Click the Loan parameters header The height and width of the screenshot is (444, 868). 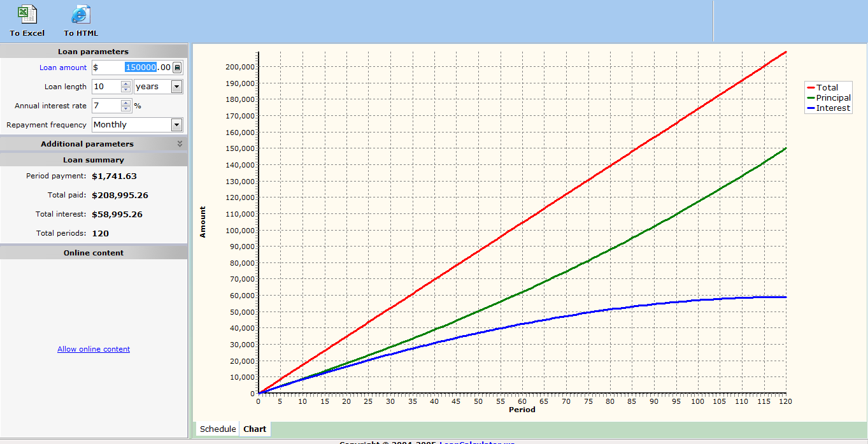point(94,52)
